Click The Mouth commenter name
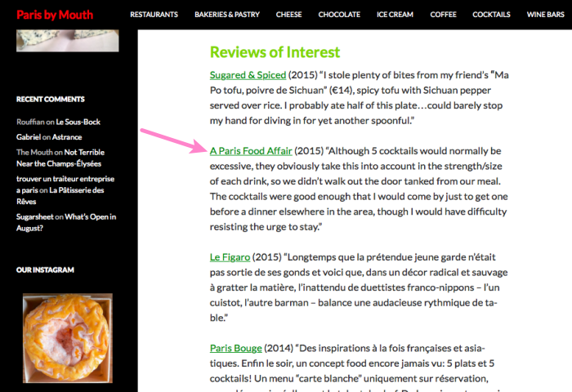This screenshot has width=572, height=392. pos(34,152)
